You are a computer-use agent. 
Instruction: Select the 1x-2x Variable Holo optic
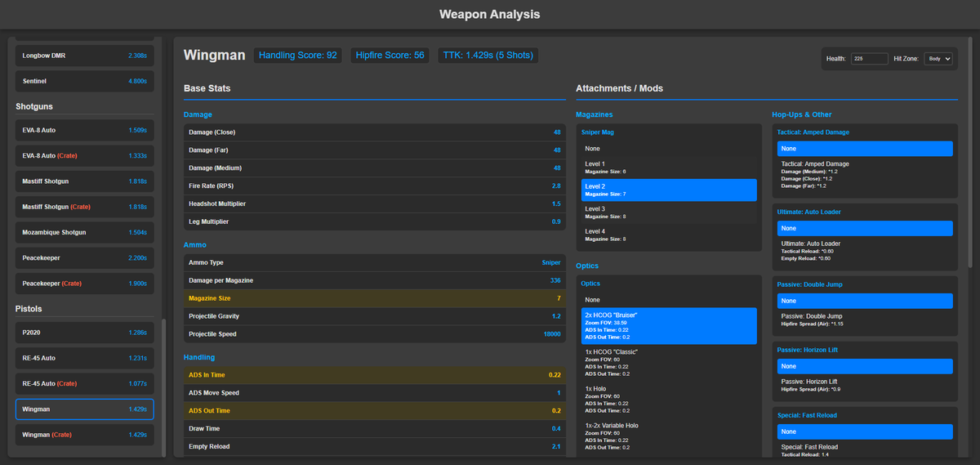pos(669,436)
